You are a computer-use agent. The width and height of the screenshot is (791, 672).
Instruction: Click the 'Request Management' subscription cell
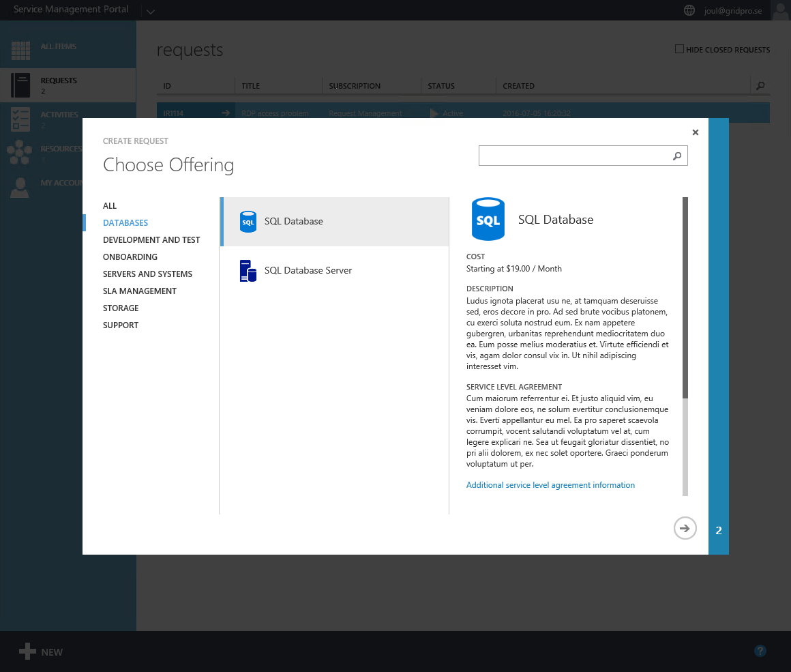click(365, 114)
